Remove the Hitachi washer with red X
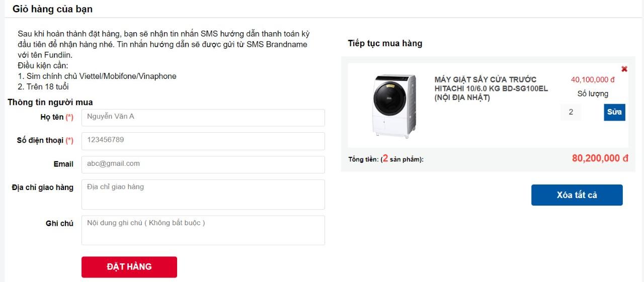This screenshot has width=644, height=282. point(624,69)
